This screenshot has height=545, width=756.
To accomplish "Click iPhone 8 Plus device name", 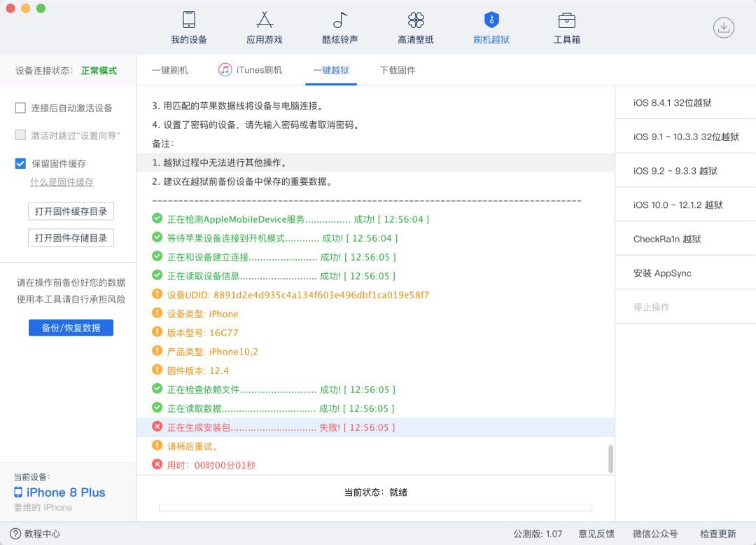I will (x=66, y=492).
